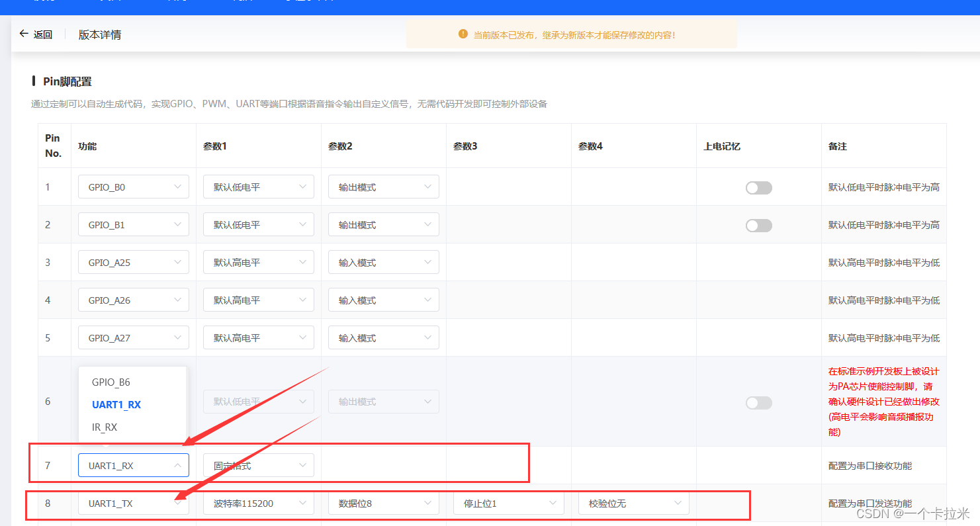Screen dimensions: 980x526
Task: Open the 停止位1 dropdown
Action: [x=508, y=503]
